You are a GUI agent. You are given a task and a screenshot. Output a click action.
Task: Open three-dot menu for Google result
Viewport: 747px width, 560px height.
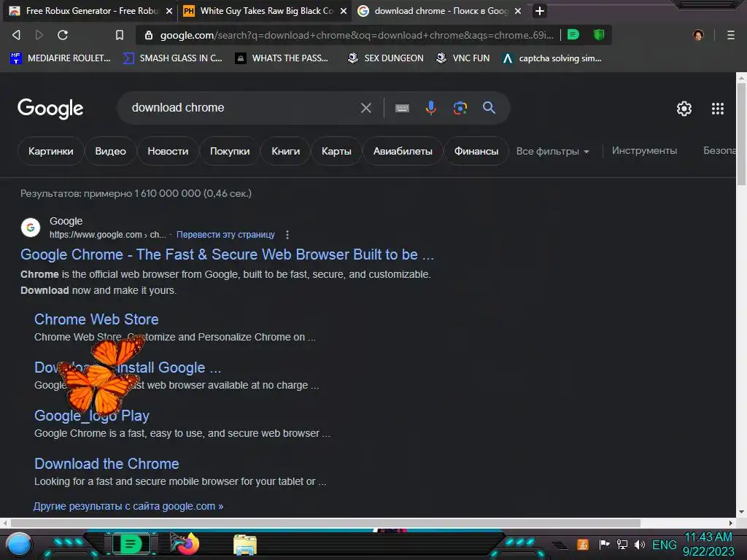tap(287, 235)
